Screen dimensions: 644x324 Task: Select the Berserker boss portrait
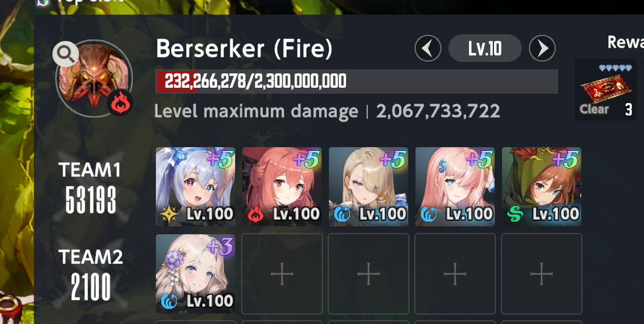(x=94, y=78)
